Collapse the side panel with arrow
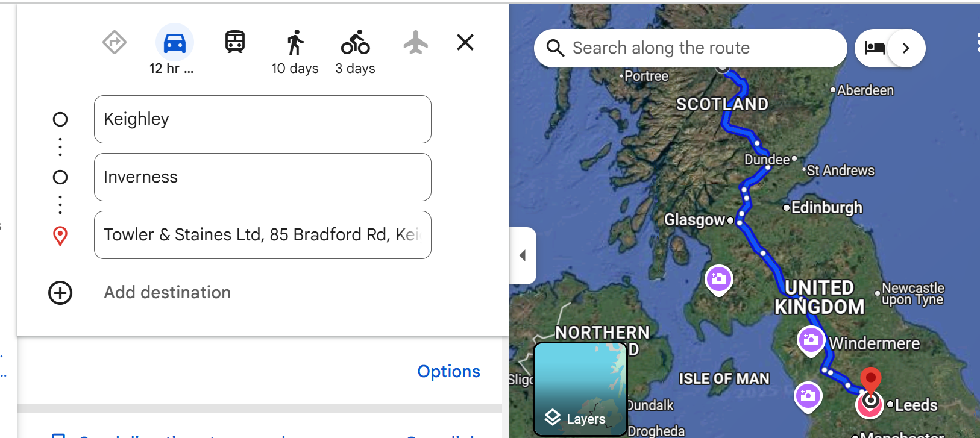980x438 pixels. (x=523, y=255)
